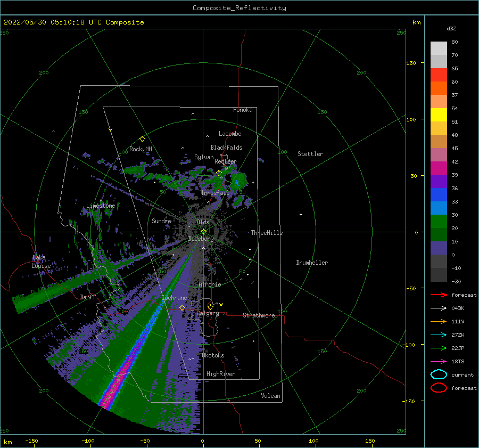Click the radar center diamond near Olds
479x448 pixels.
point(203,232)
